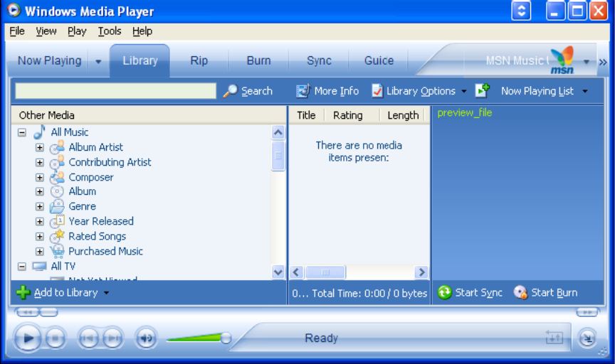Image resolution: width=615 pixels, height=364 pixels.
Task: Open the Play menu
Action: coord(77,31)
